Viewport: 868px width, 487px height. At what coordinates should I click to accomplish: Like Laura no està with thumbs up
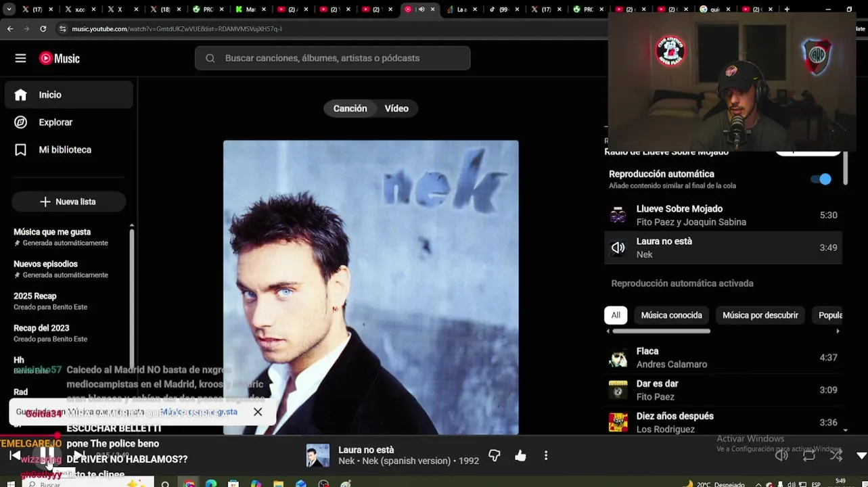[520, 456]
